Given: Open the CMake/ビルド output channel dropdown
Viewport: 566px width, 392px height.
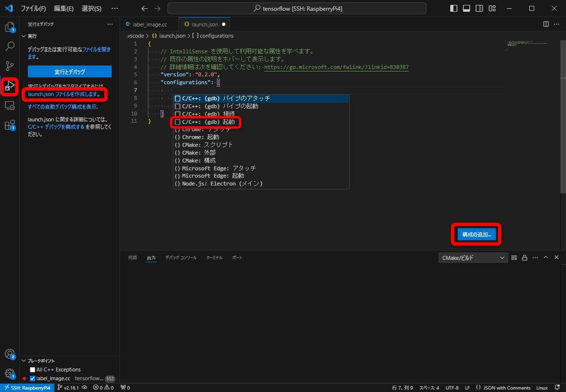Looking at the screenshot, I should tap(473, 258).
